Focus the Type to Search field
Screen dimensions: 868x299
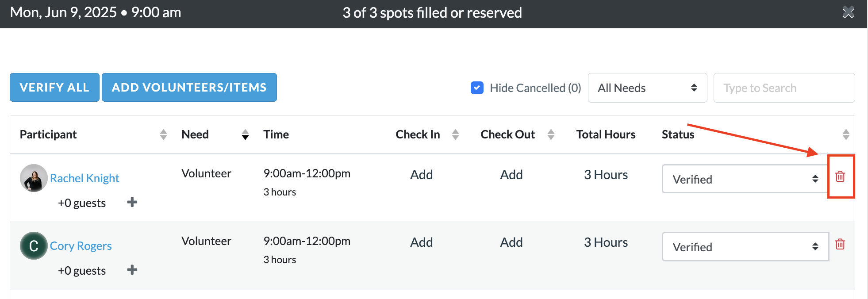[x=784, y=88]
